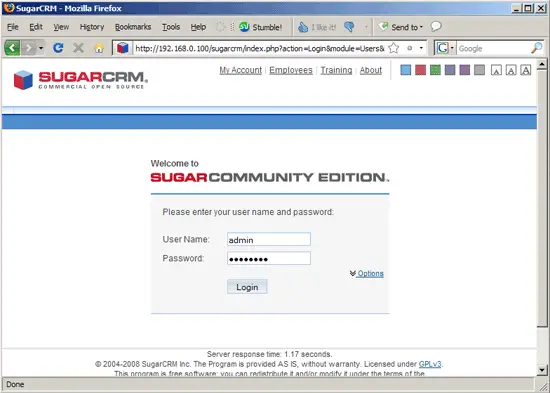Click the Firefox icon in the title bar

(9, 8)
